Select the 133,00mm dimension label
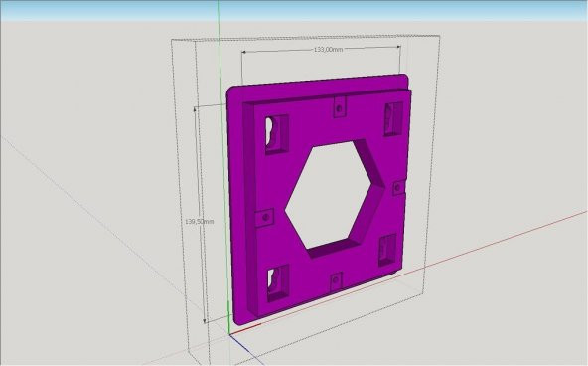 328,49
